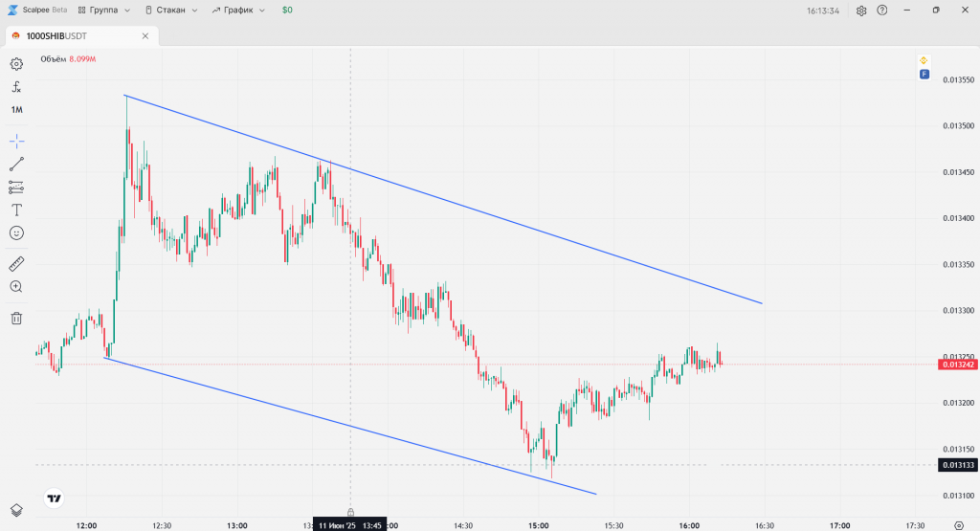This screenshot has height=531, width=980.
Task: Open chart settings gear in left toolbar
Action: click(x=16, y=64)
